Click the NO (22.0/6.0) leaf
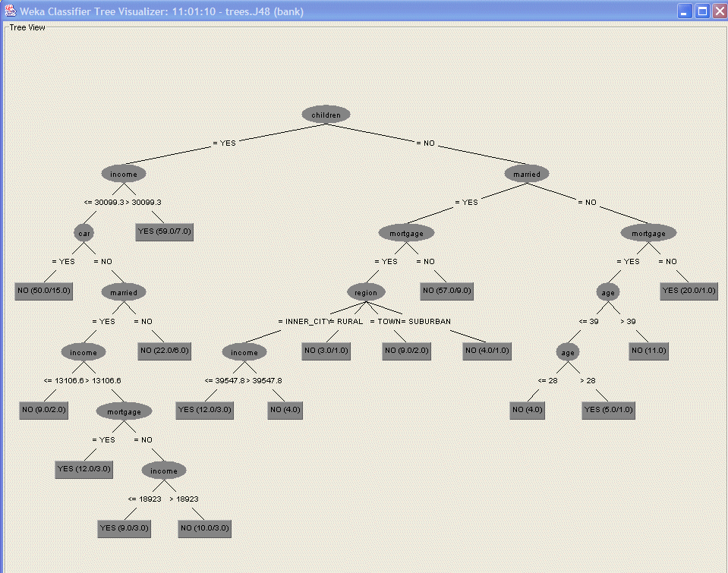 pos(165,351)
